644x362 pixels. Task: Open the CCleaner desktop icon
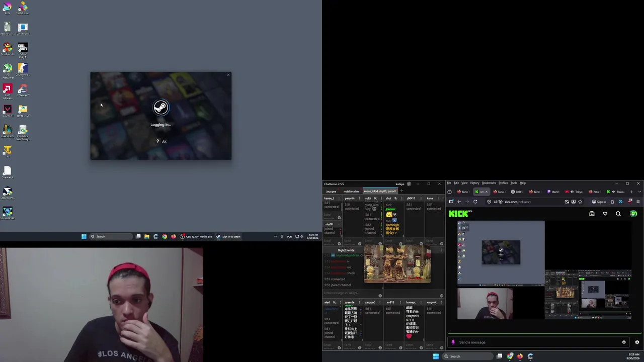tap(23, 90)
